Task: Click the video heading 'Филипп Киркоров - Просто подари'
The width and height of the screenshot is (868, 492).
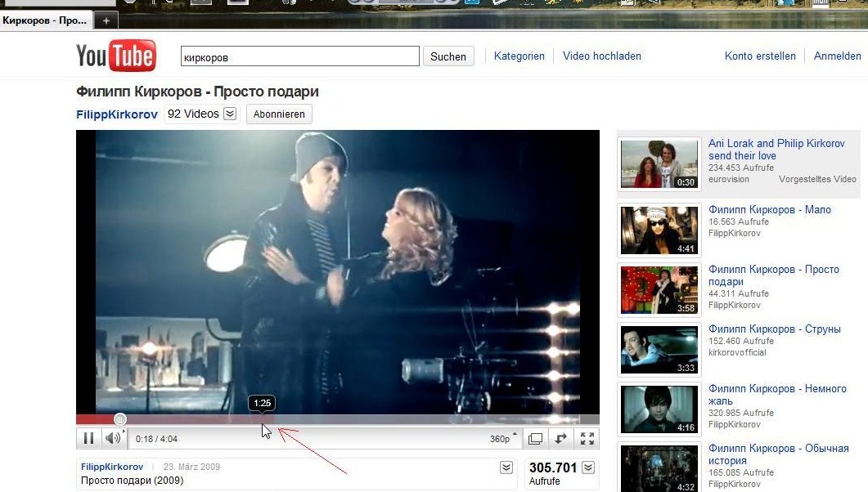Action: coord(198,92)
